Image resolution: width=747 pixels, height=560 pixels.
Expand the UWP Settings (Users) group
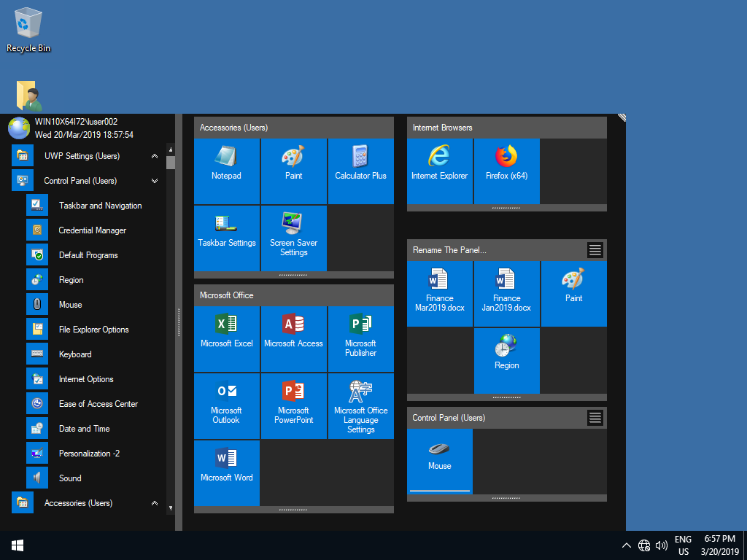[x=154, y=156]
